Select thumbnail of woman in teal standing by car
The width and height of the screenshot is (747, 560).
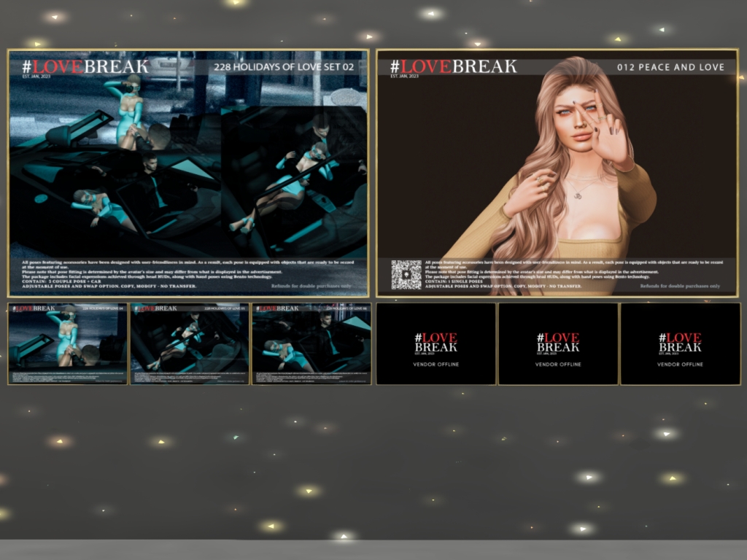[67, 343]
